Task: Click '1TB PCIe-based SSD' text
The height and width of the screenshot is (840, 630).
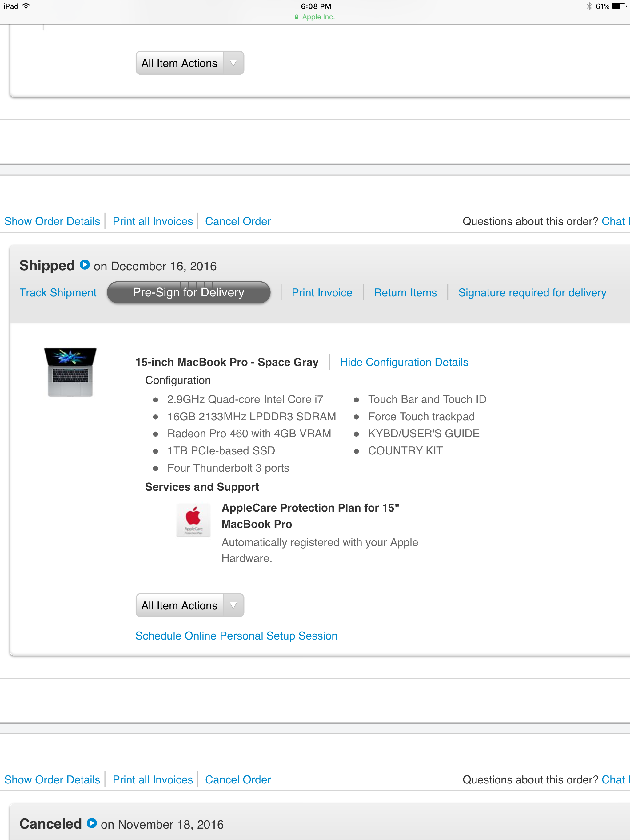Action: [221, 450]
